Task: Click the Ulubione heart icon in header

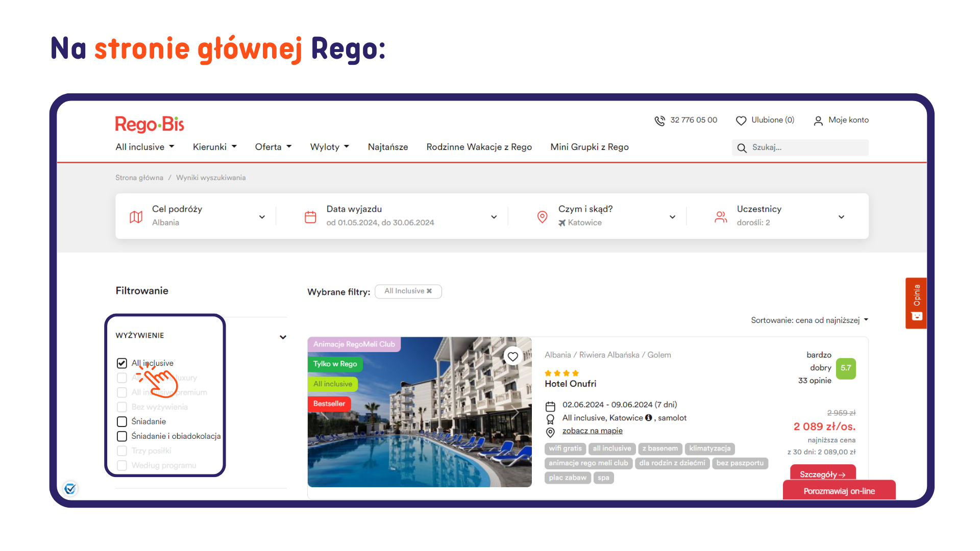Action: 741,120
